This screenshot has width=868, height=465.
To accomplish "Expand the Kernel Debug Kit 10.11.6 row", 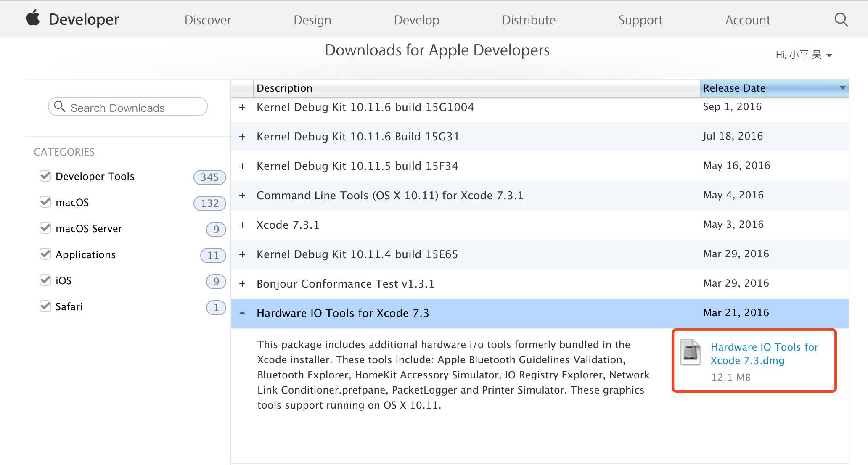I will (x=241, y=107).
